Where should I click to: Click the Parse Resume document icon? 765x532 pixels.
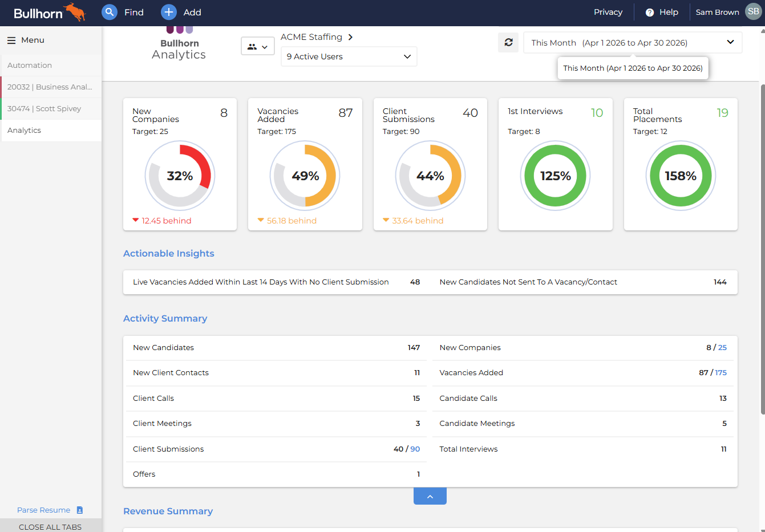click(80, 510)
